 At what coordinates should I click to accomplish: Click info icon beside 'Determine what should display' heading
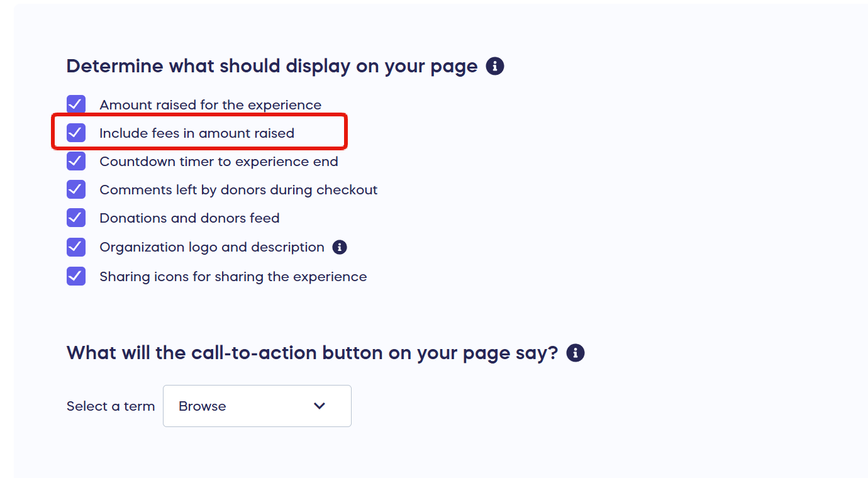pyautogui.click(x=495, y=66)
